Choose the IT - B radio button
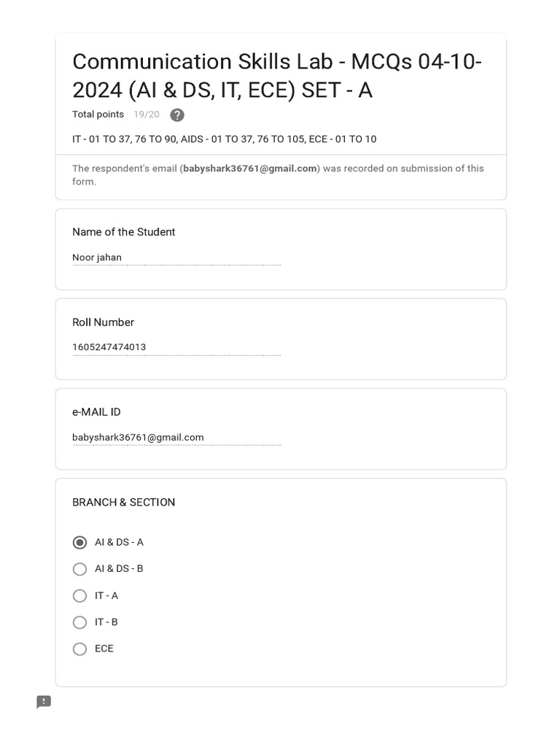The image size is (560, 747). pos(80,622)
